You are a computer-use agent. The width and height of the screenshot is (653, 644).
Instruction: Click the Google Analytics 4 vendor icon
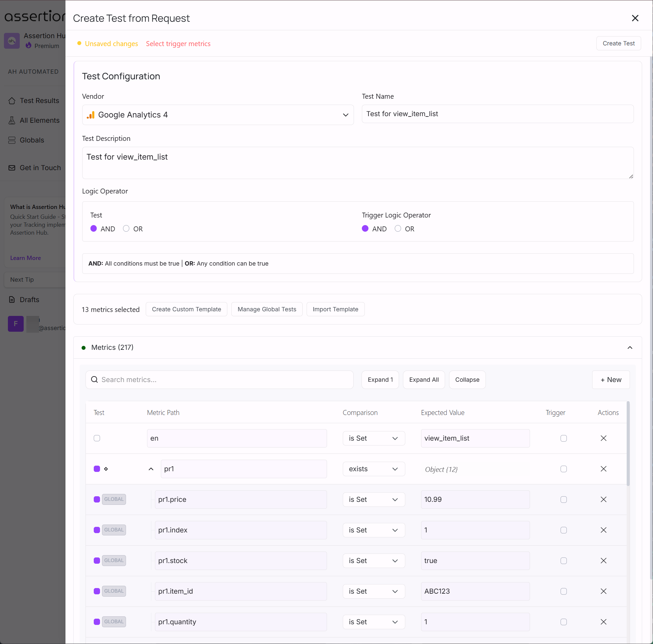90,115
